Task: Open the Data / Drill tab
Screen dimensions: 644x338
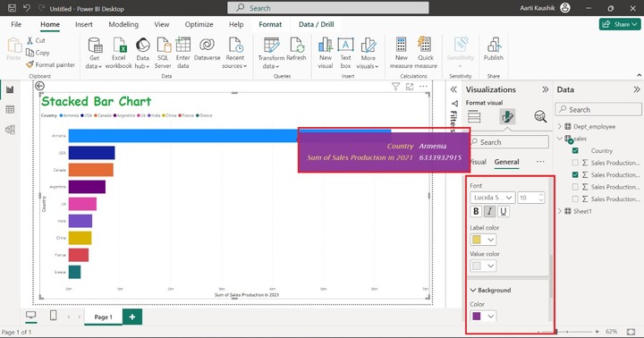Action: [317, 24]
